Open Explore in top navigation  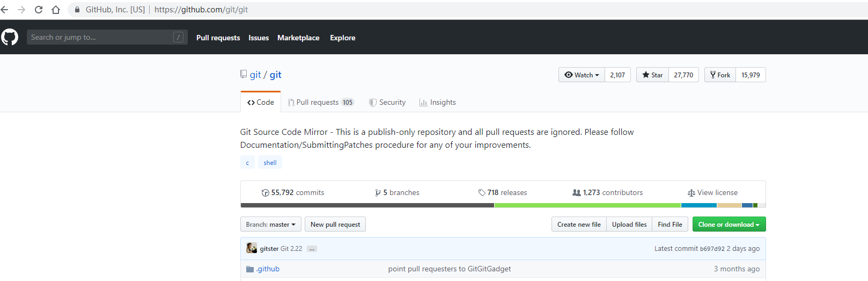point(343,38)
